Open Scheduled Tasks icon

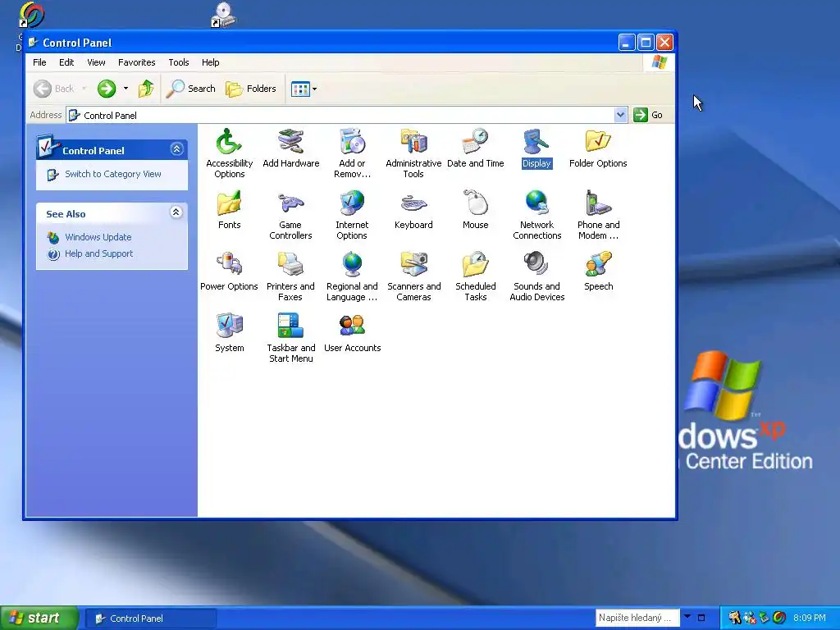click(475, 276)
